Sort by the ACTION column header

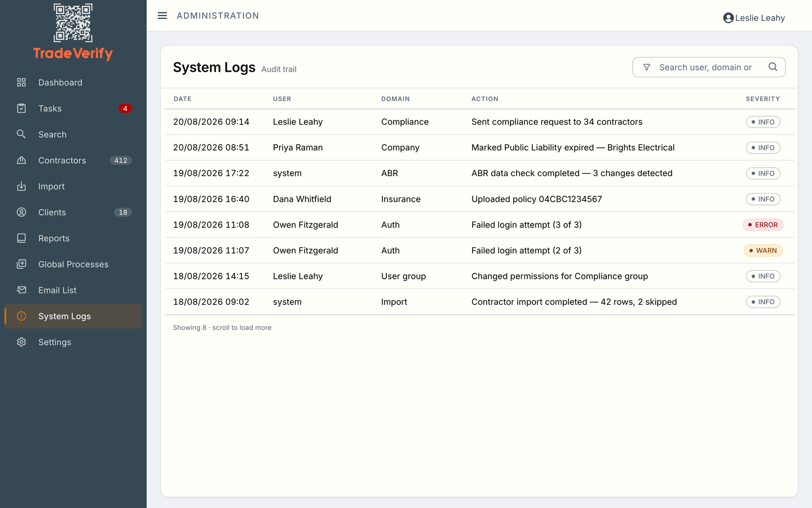point(485,99)
